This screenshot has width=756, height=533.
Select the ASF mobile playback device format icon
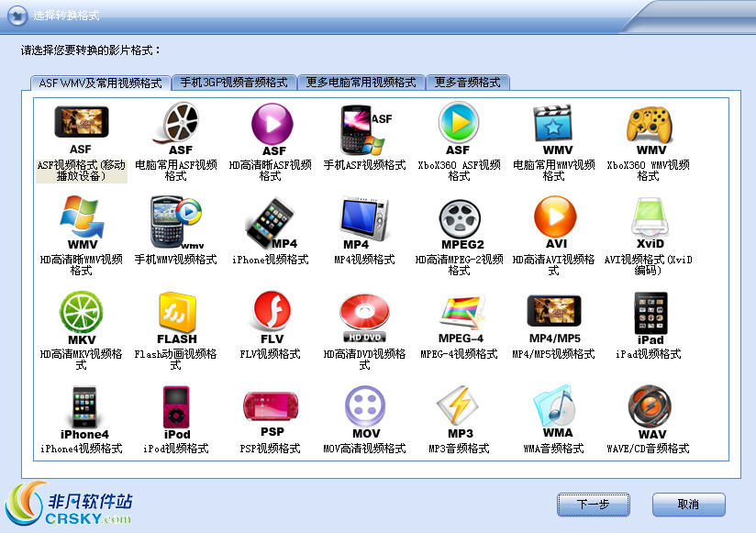pos(82,128)
